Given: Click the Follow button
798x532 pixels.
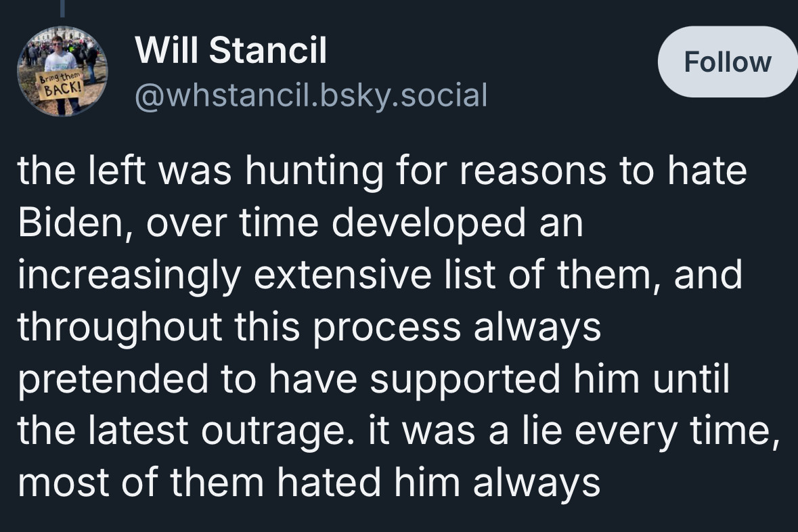Looking at the screenshot, I should [x=728, y=62].
